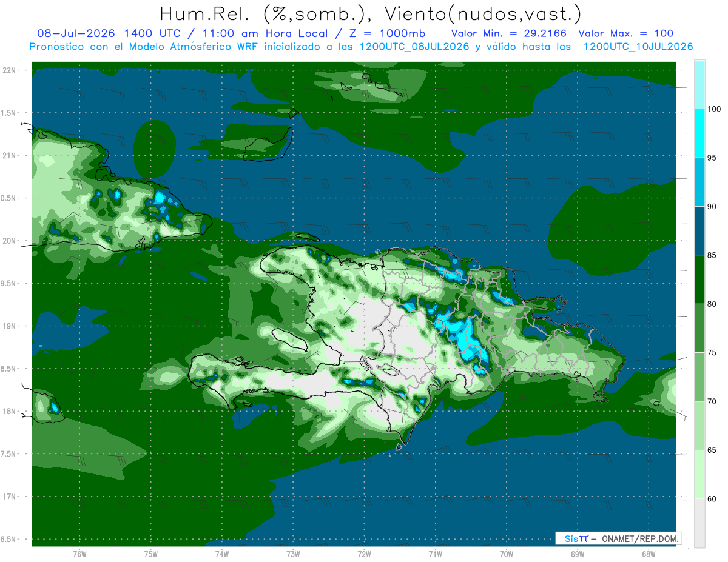Click the '0.5N' latitude label
This screenshot has height=562, width=728.
(x=9, y=198)
